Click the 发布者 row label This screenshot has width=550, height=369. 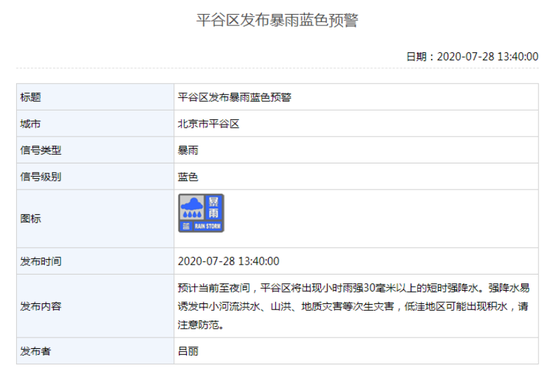(x=35, y=351)
